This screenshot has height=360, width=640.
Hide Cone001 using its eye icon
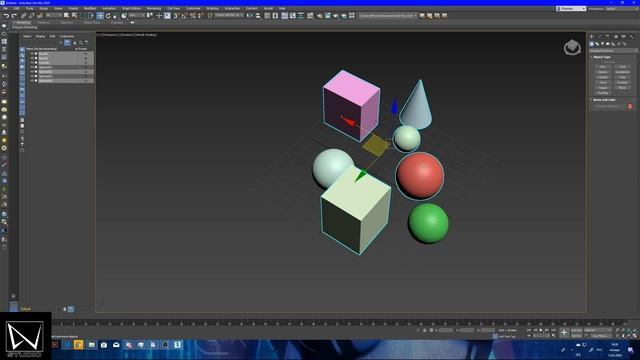point(32,62)
